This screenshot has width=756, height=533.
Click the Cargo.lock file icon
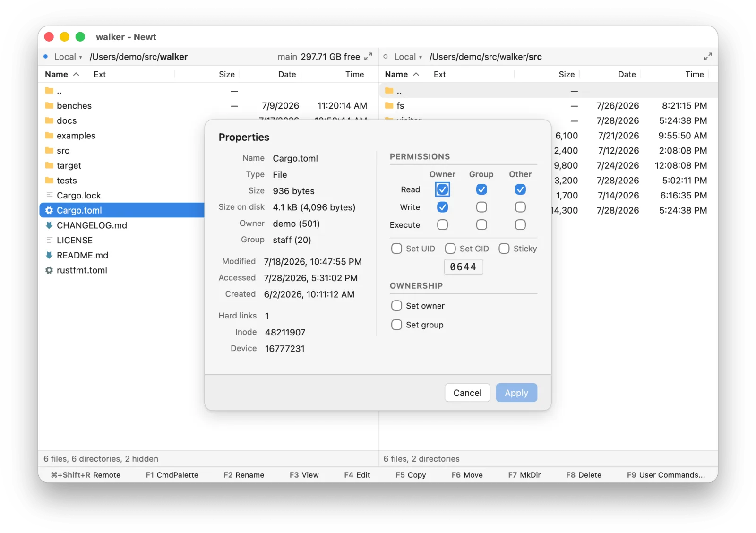pyautogui.click(x=49, y=195)
